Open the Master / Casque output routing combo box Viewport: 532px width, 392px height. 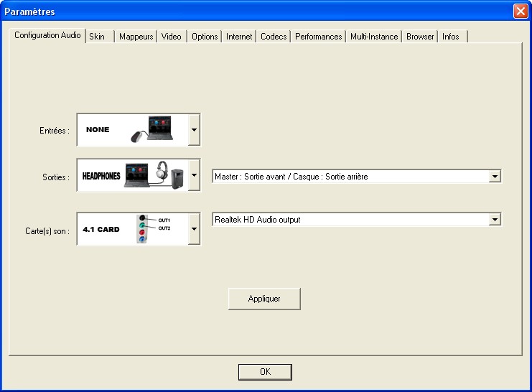tap(356, 176)
